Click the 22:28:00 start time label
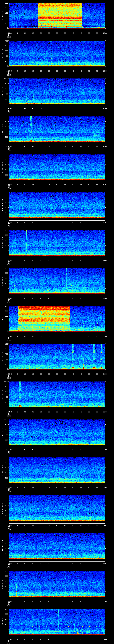 coord(9,563)
